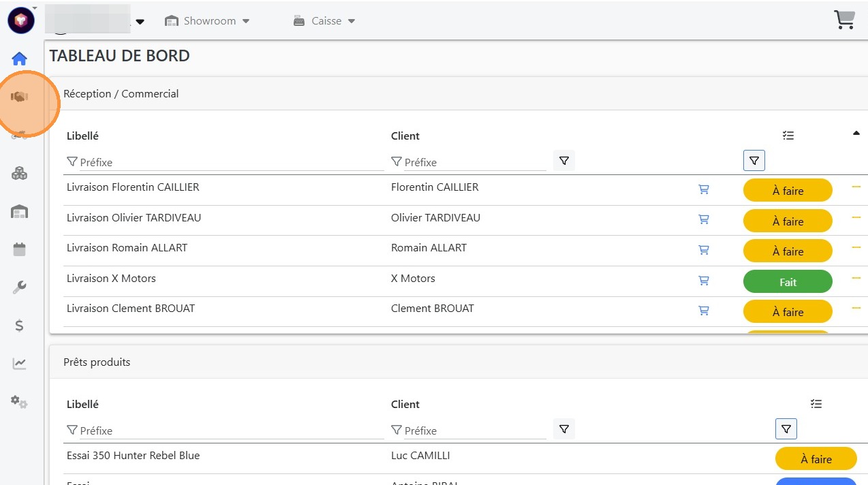Viewport: 868px width, 485px height.
Task: Open the dollar finance sidebar icon
Action: 19,326
